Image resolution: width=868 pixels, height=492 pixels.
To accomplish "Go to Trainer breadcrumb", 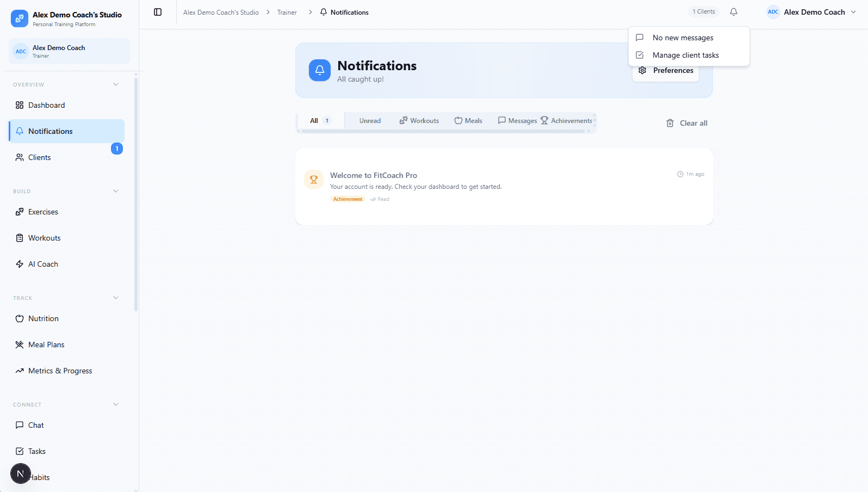I will 287,12.
